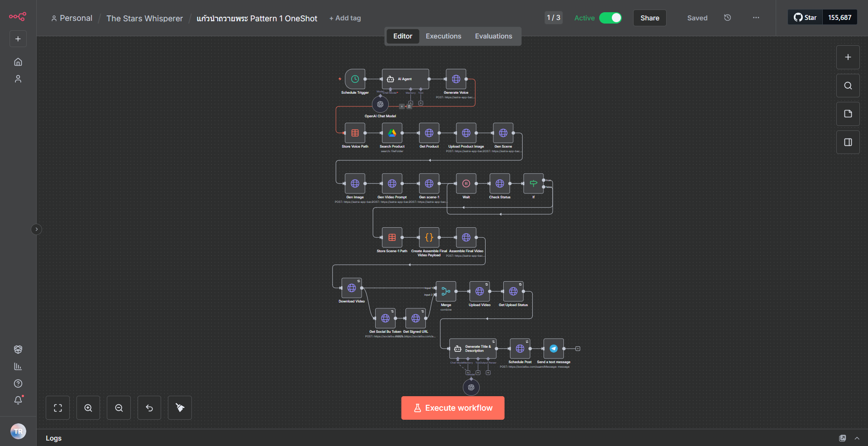Click the tidy up workflow broom icon

click(180, 408)
